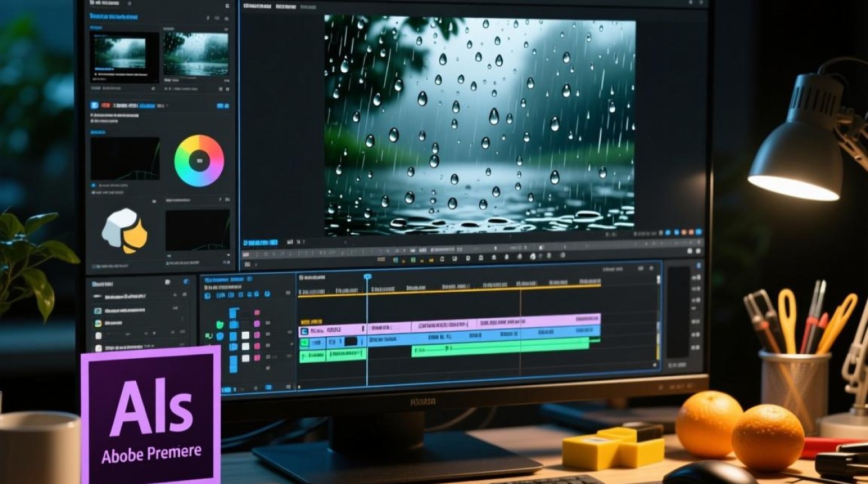Viewport: 868px width, 484px height.
Task: Click the blue timecode under the preview
Action: [x=260, y=243]
